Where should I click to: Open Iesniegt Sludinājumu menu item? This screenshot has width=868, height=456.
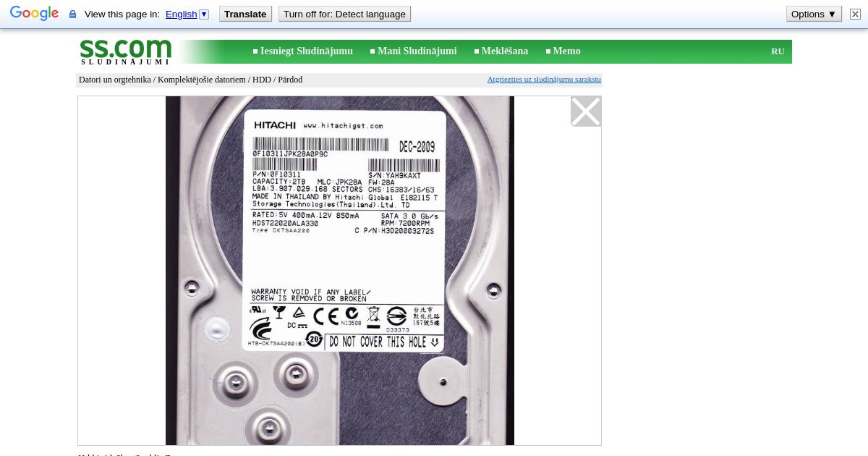click(307, 51)
